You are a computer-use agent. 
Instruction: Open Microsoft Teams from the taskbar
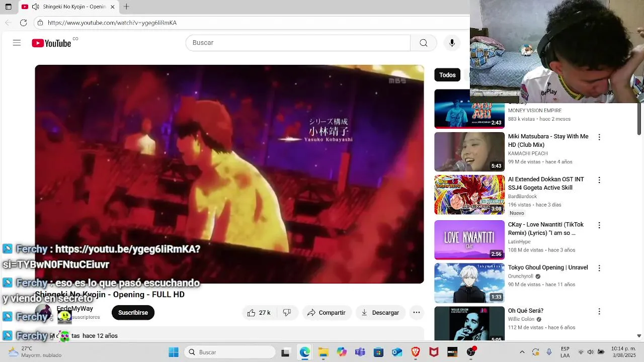[x=360, y=352]
